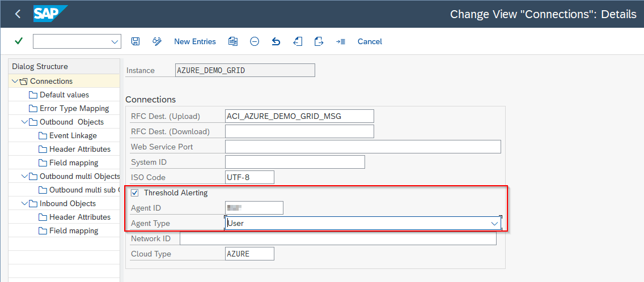Click the Network ID input field
Image resolution: width=644 pixels, height=282 pixels.
pos(338,238)
